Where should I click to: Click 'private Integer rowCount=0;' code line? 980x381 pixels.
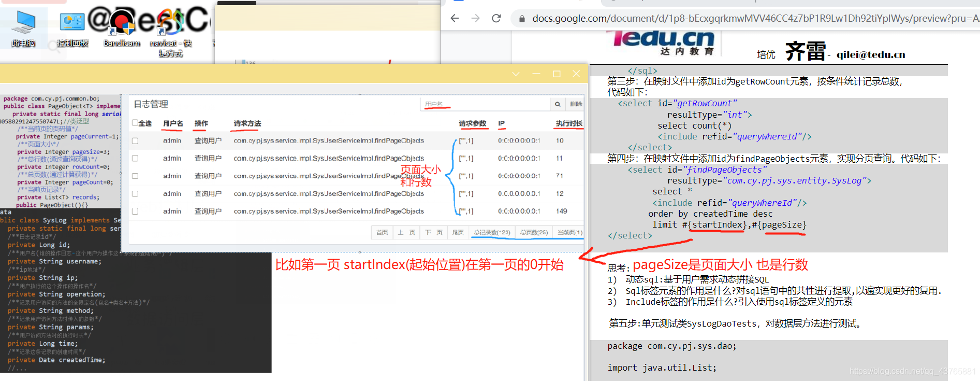(x=64, y=167)
